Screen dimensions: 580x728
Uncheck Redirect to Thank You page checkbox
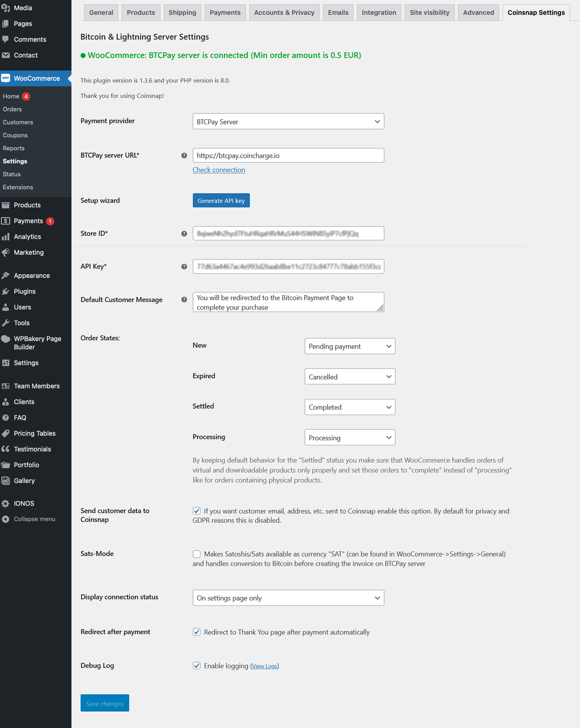click(x=197, y=632)
